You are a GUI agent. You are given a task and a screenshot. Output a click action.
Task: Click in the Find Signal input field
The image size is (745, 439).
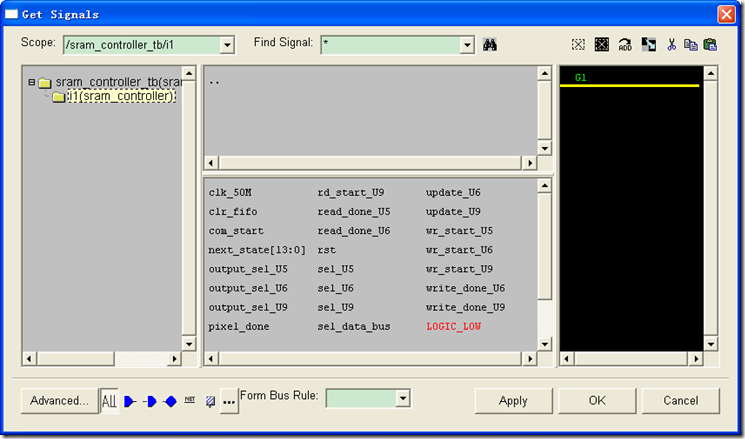391,45
